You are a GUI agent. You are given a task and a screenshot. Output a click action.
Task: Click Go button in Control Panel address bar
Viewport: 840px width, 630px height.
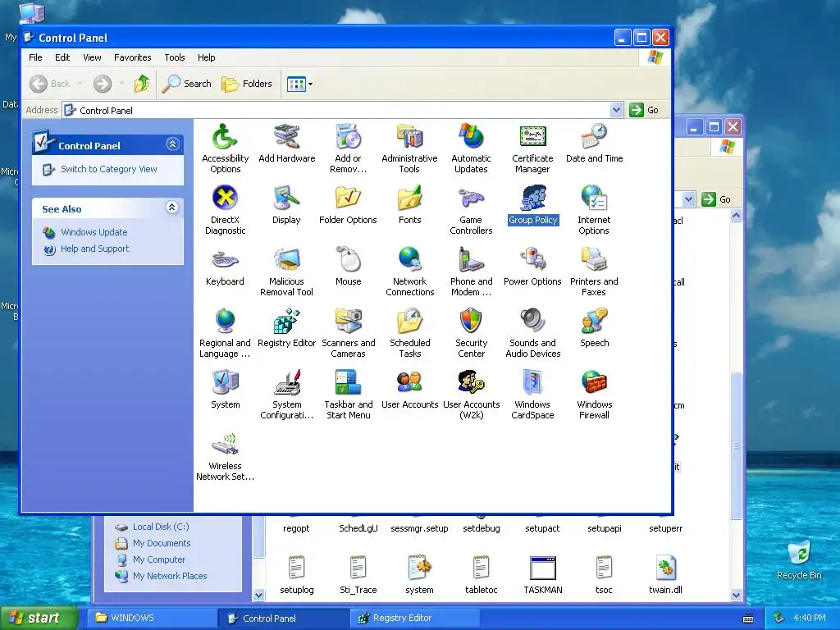pyautogui.click(x=645, y=110)
